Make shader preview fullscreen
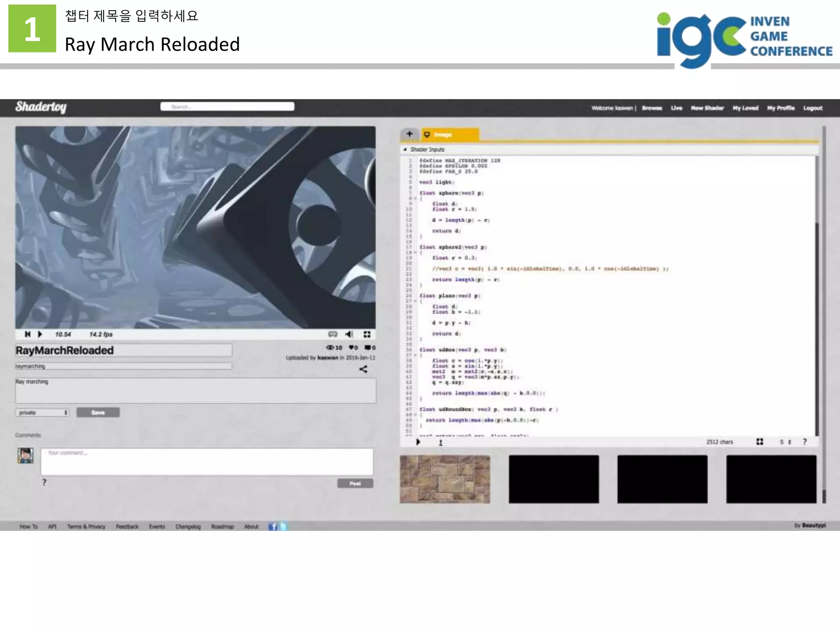The width and height of the screenshot is (840, 630). [367, 334]
